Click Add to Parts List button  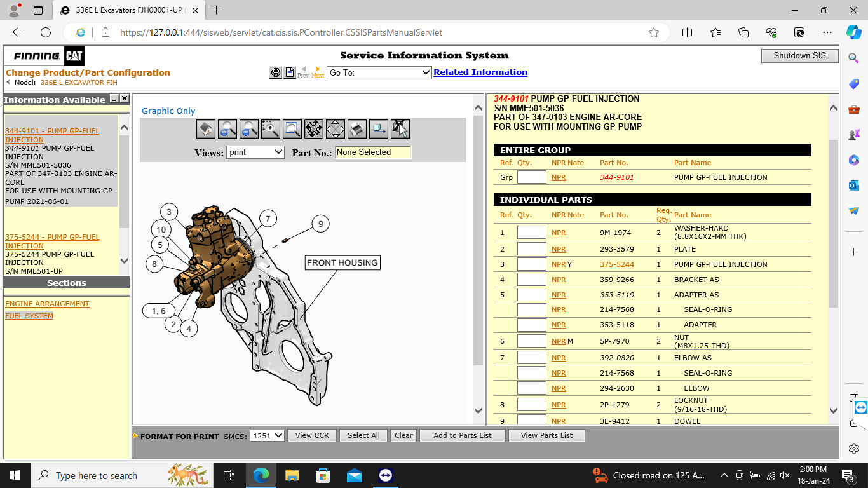click(x=463, y=435)
